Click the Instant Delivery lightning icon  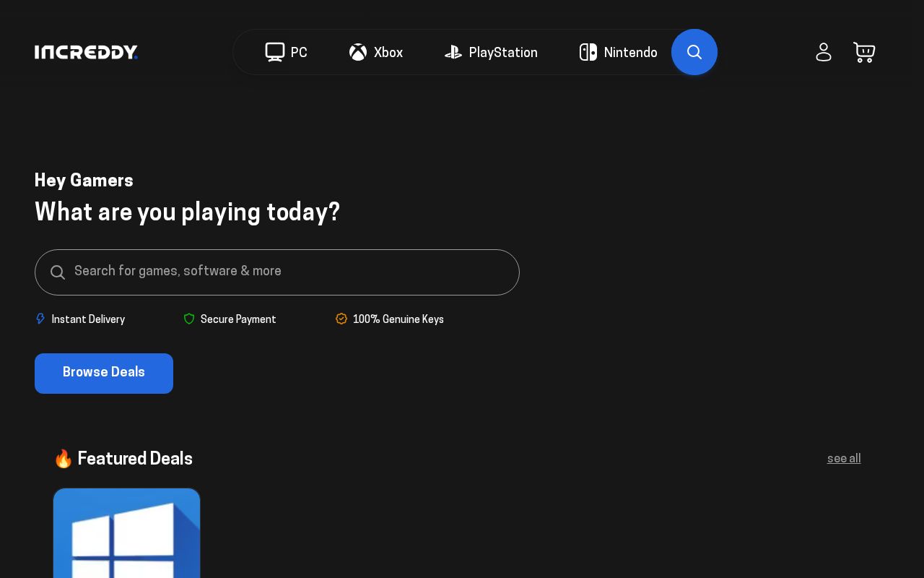pyautogui.click(x=40, y=319)
